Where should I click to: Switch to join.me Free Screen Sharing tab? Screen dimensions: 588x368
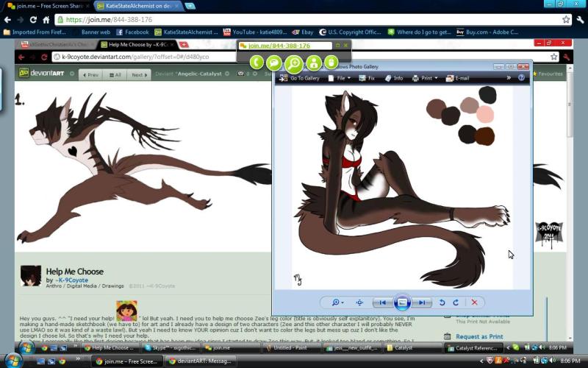pos(49,6)
